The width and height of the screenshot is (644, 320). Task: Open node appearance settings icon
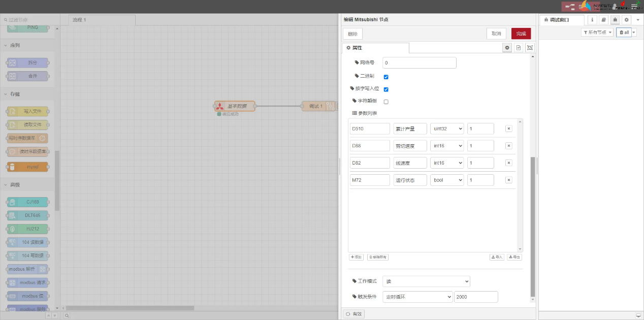point(530,48)
